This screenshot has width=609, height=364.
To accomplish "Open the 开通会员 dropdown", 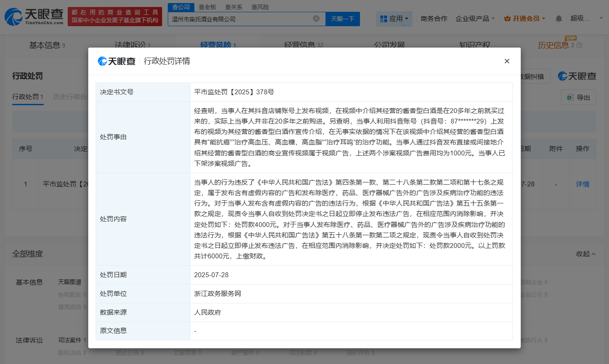I will (x=525, y=18).
